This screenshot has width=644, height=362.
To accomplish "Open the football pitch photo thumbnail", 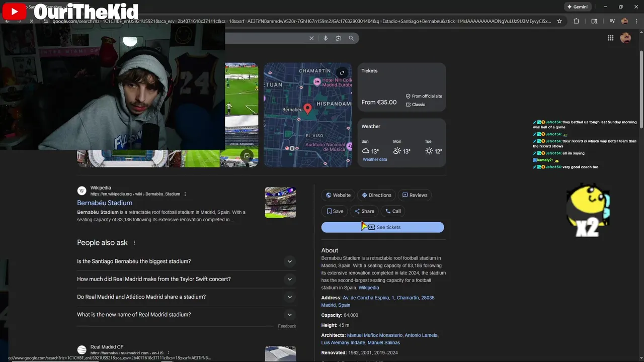I will coord(242,89).
